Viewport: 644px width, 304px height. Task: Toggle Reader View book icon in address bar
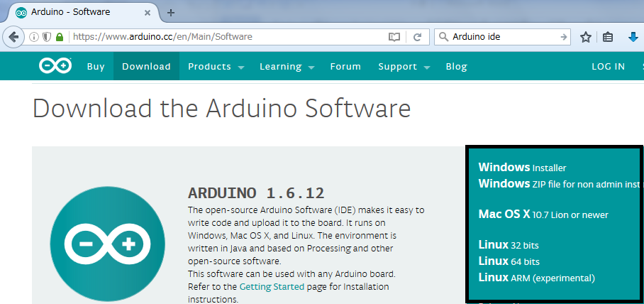(394, 37)
